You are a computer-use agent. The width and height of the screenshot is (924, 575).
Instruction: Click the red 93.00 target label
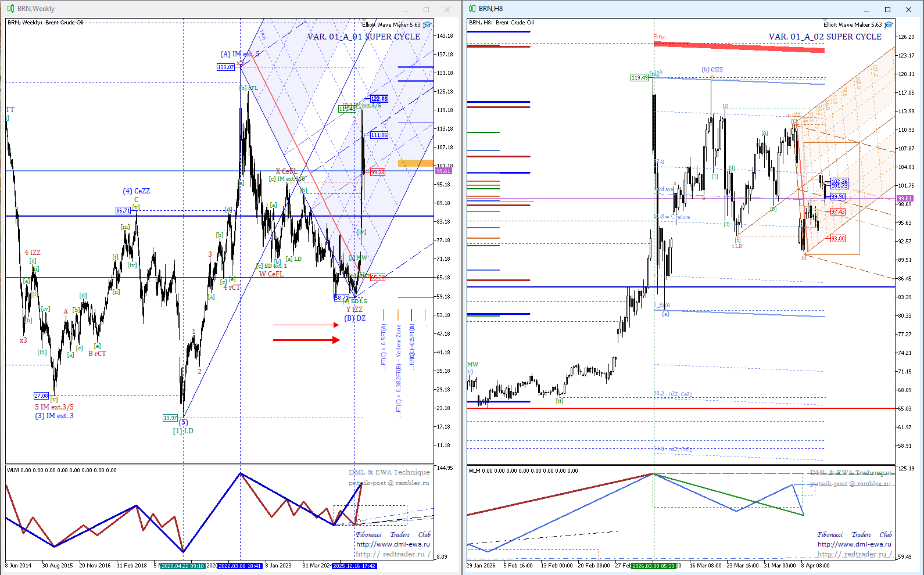(837, 239)
